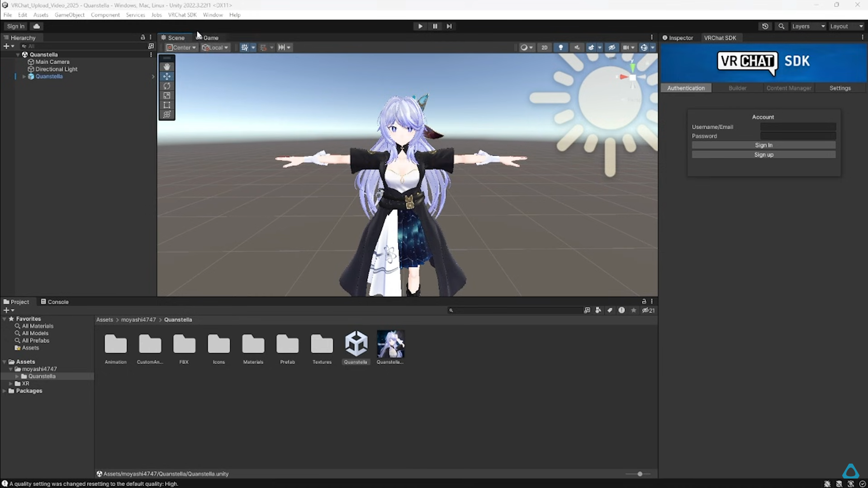Open Search by Label tag icon
The image size is (868, 488).
(x=610, y=310)
